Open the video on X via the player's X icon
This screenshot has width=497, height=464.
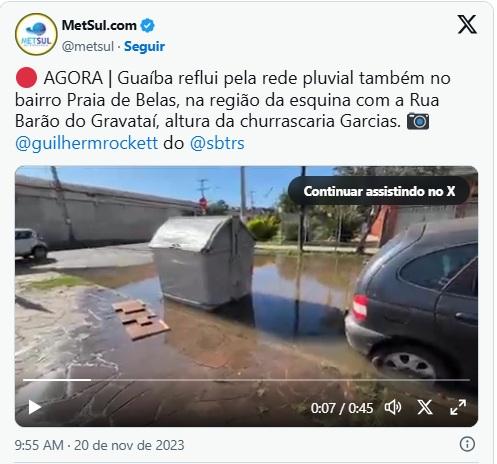tap(425, 407)
